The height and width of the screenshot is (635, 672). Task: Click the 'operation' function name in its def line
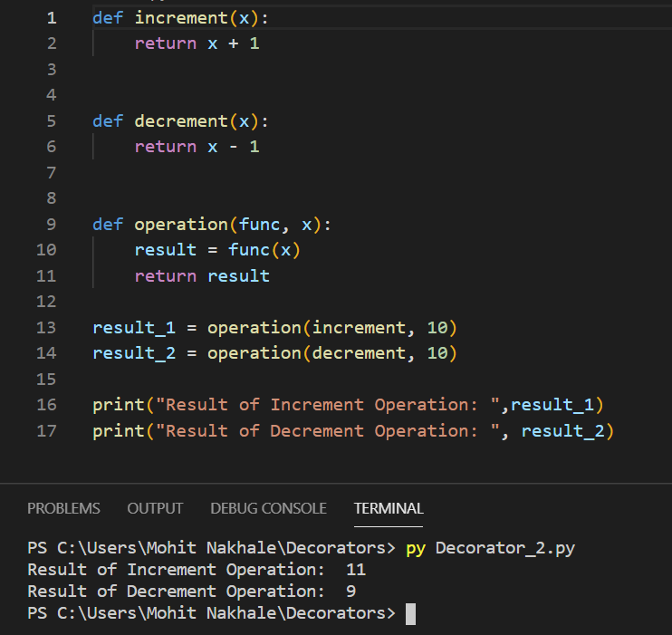(x=181, y=225)
